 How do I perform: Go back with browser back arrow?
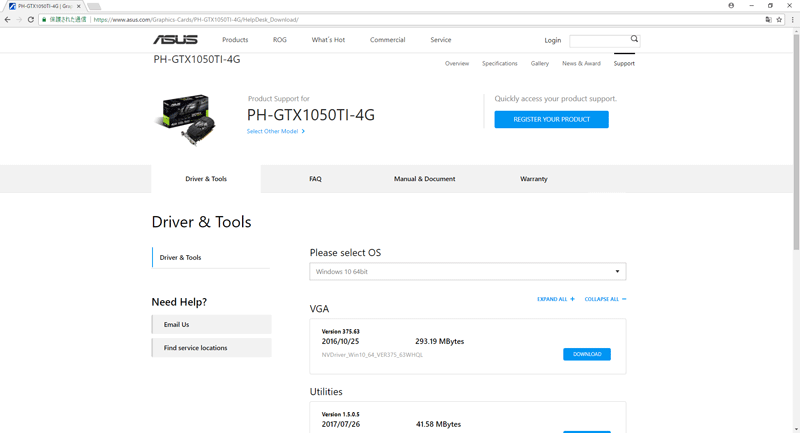click(x=7, y=19)
